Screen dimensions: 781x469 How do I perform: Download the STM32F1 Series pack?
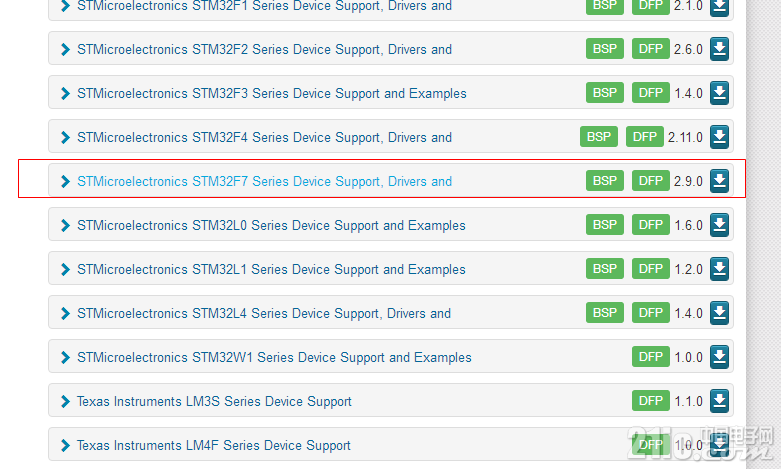(719, 6)
